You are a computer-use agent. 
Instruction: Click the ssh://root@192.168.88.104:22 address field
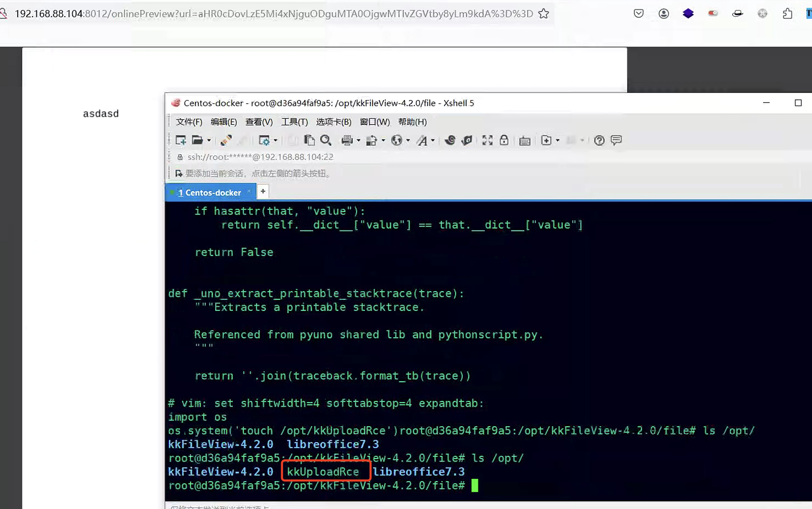point(261,157)
